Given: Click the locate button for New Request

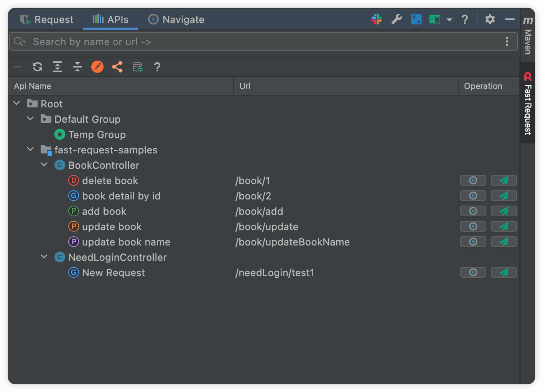Looking at the screenshot, I should click(473, 272).
